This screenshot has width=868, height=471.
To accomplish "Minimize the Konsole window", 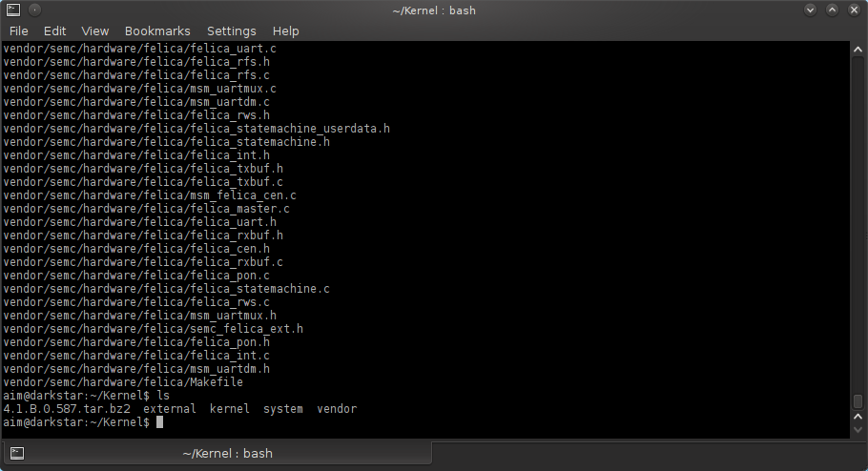I will point(811,10).
